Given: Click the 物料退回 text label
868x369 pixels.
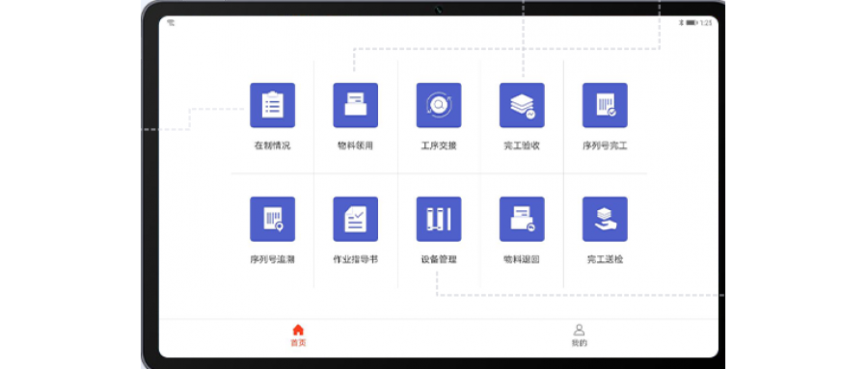Looking at the screenshot, I should click(x=522, y=259).
